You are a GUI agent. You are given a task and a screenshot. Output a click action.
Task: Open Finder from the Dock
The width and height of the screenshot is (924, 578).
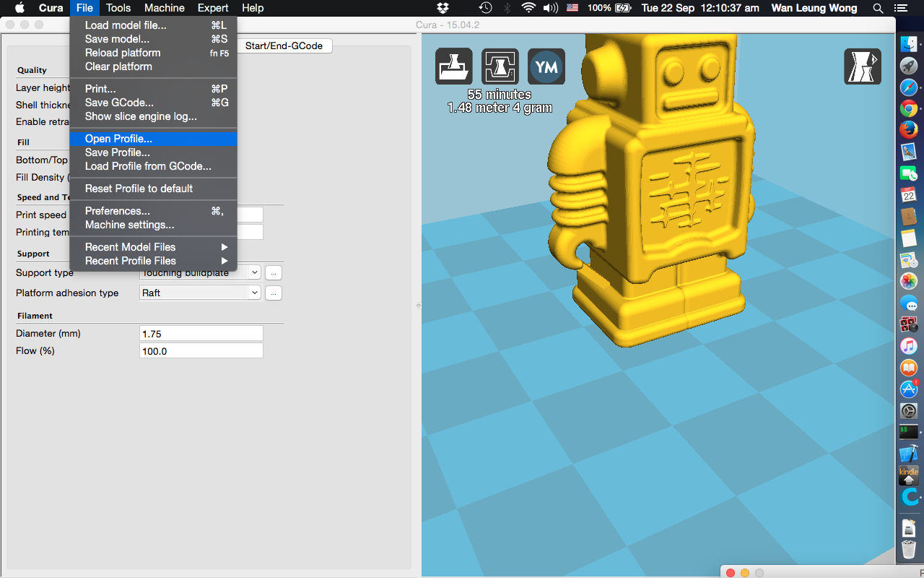909,46
